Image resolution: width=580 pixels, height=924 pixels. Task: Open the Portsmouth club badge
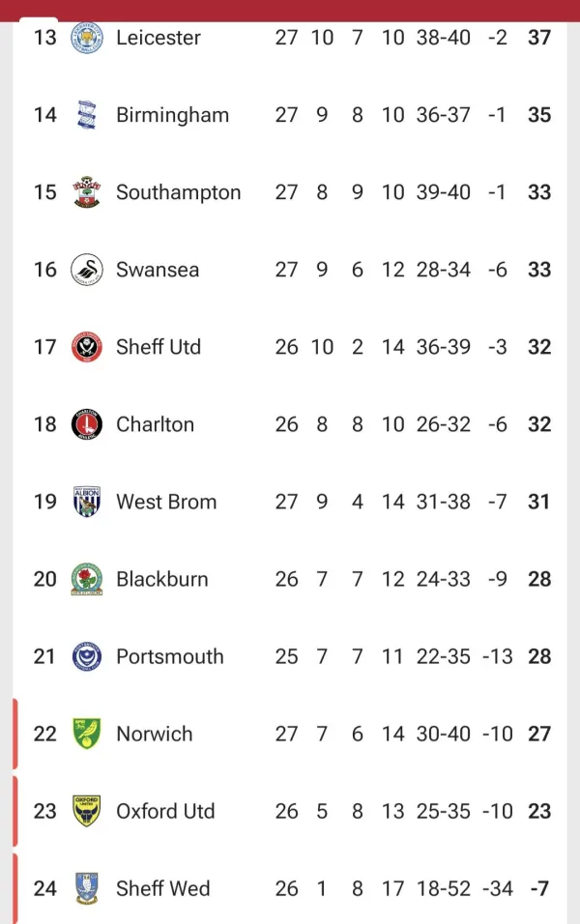click(x=87, y=656)
